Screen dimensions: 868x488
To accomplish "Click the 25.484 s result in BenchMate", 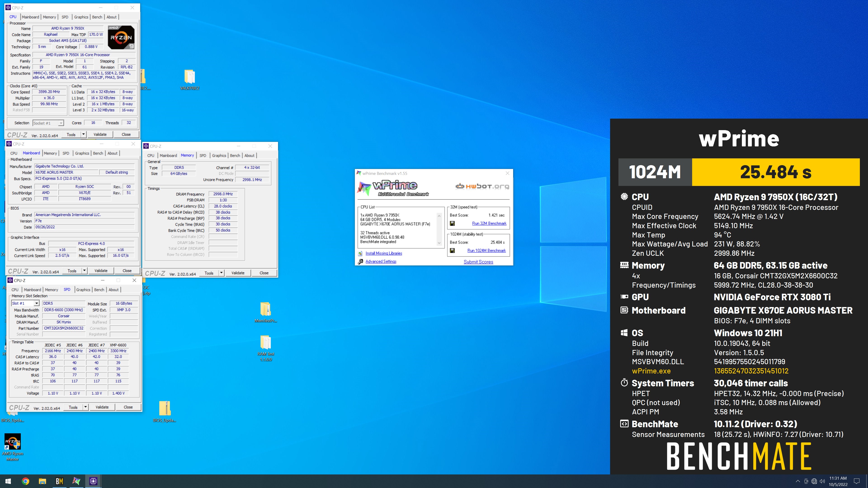I will point(776,172).
